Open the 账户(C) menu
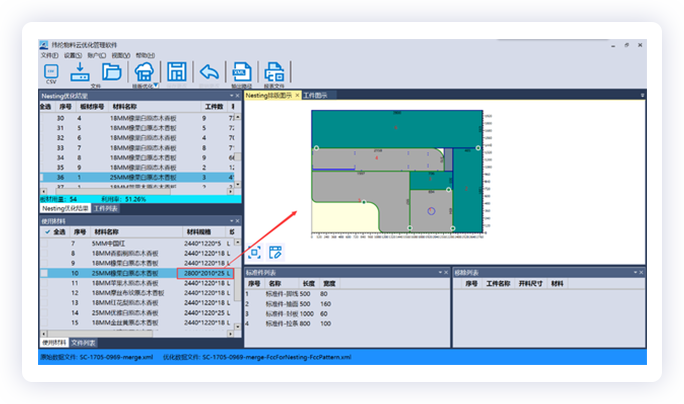The image size is (684, 404). point(96,55)
